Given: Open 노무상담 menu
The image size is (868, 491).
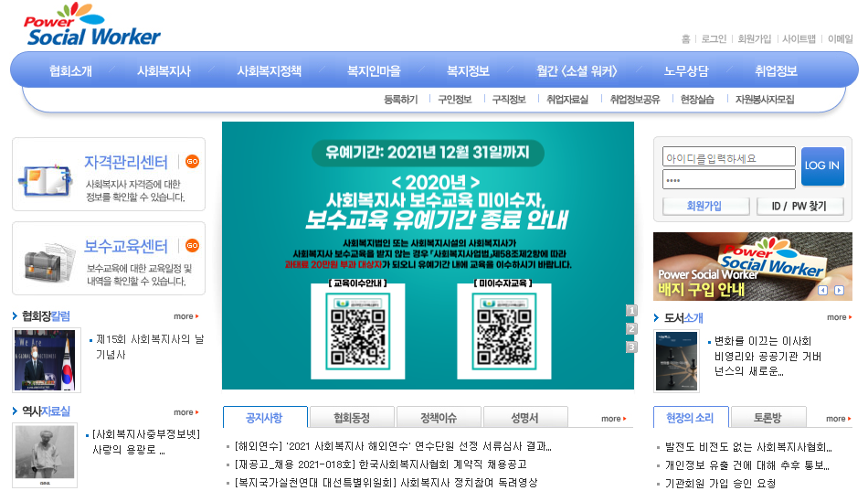Looking at the screenshot, I should coord(686,71).
